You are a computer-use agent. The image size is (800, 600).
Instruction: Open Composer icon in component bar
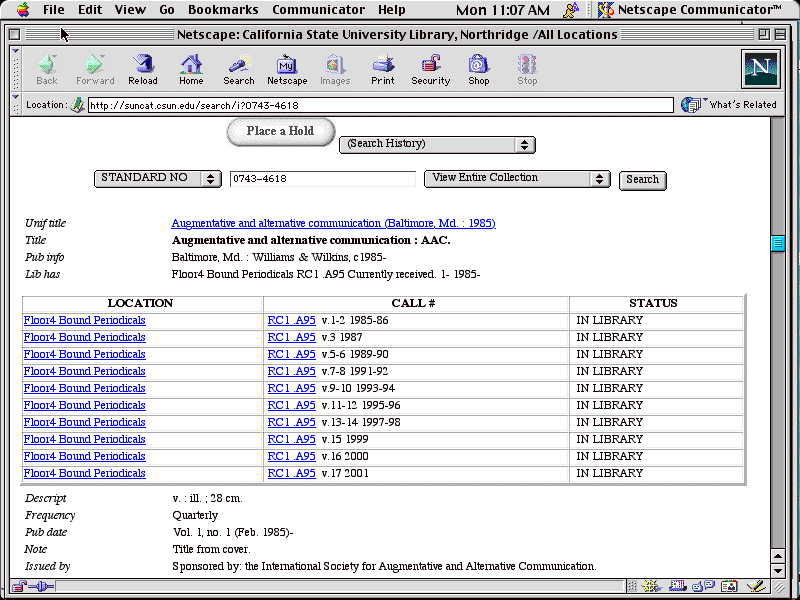[x=756, y=587]
